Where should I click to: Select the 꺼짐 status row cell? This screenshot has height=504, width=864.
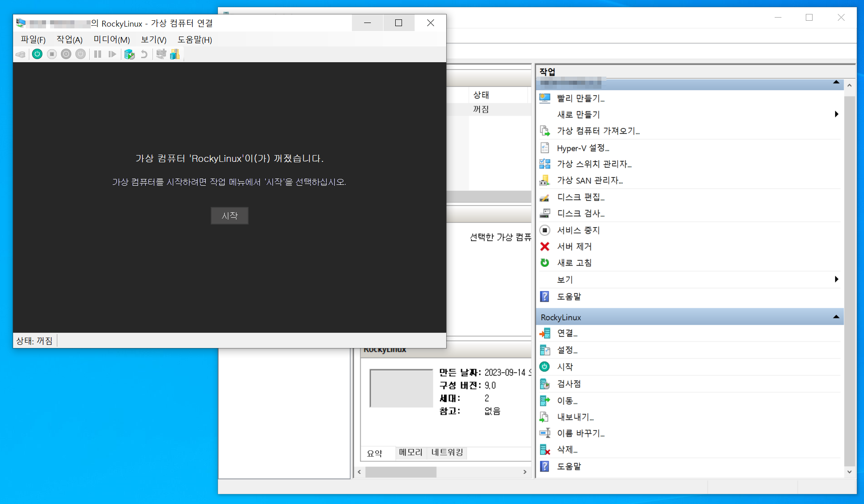point(481,109)
